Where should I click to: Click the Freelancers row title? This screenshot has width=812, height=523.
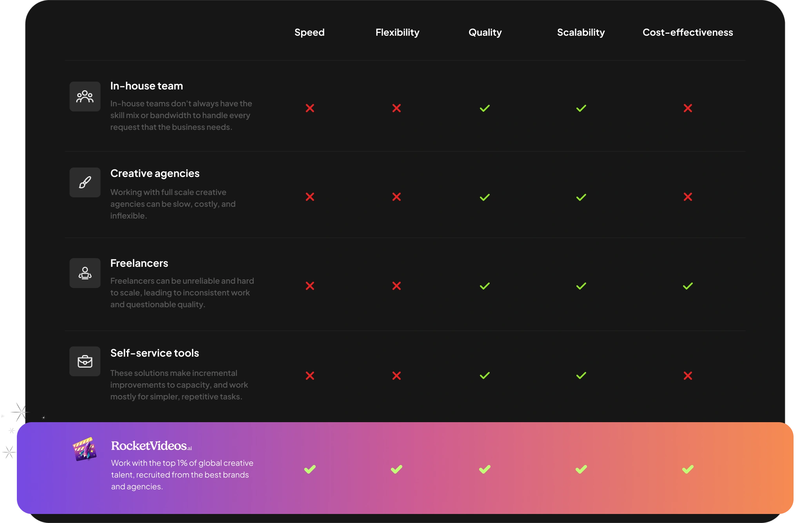[x=139, y=263]
